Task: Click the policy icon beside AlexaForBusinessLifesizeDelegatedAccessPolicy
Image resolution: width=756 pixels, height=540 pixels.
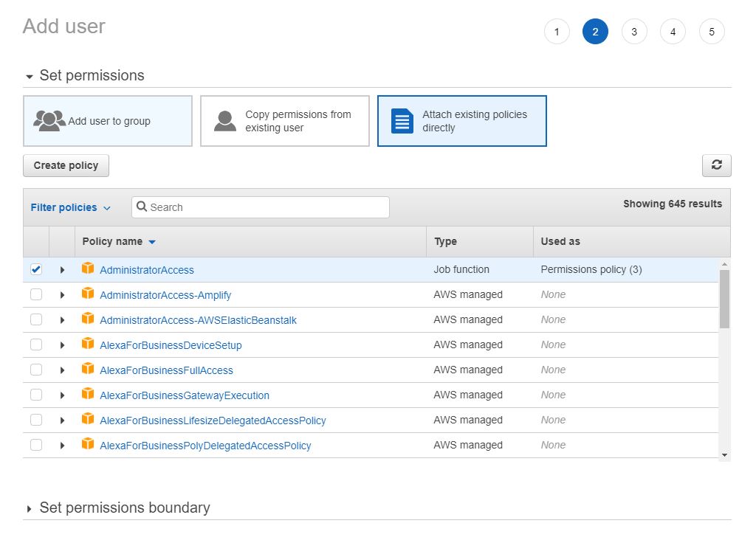Action: (x=88, y=418)
